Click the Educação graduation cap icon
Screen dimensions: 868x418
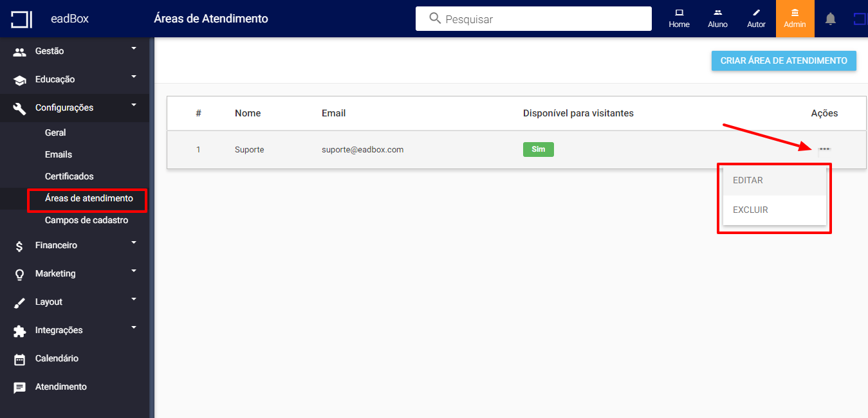20,80
